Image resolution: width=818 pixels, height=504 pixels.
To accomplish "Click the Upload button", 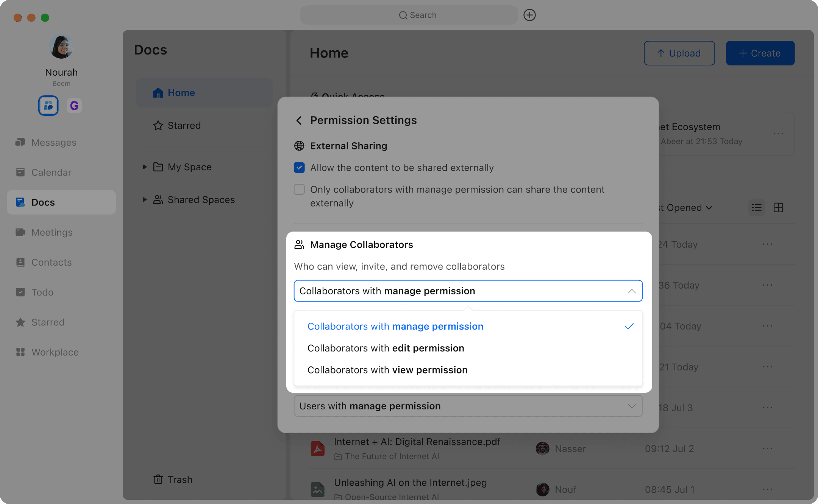I will tap(679, 53).
